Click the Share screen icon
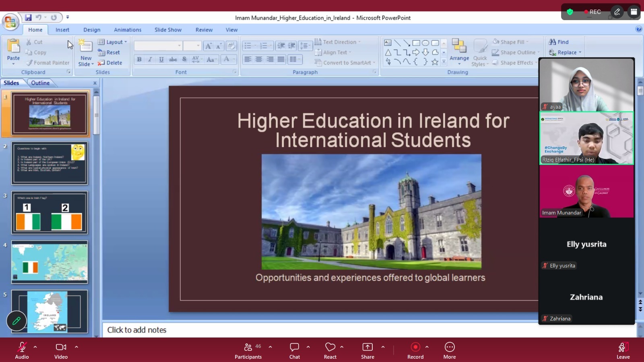 (367, 347)
